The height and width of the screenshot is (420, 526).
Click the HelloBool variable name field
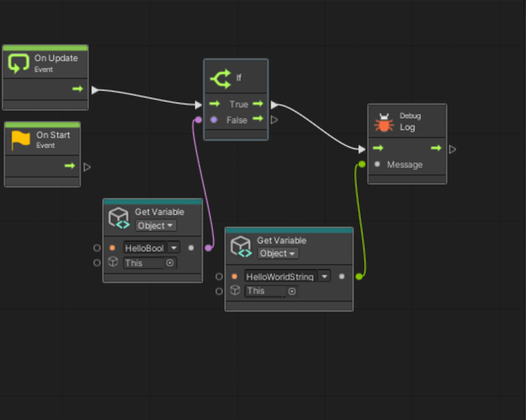(144, 248)
